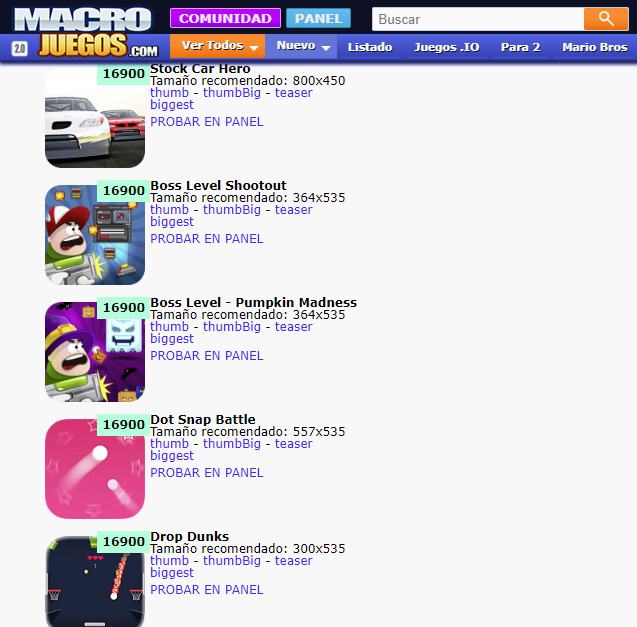Expand the Nuevo dropdown menu
This screenshot has height=627, width=637.
point(301,46)
